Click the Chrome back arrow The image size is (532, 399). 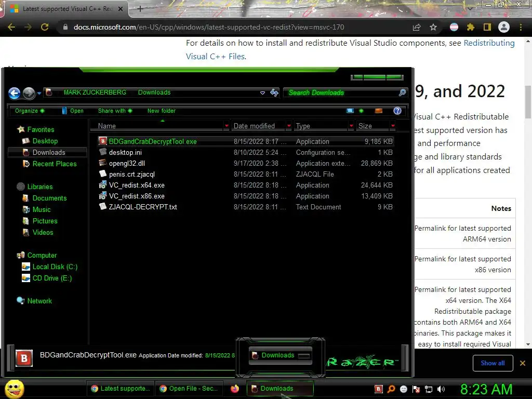(11, 27)
